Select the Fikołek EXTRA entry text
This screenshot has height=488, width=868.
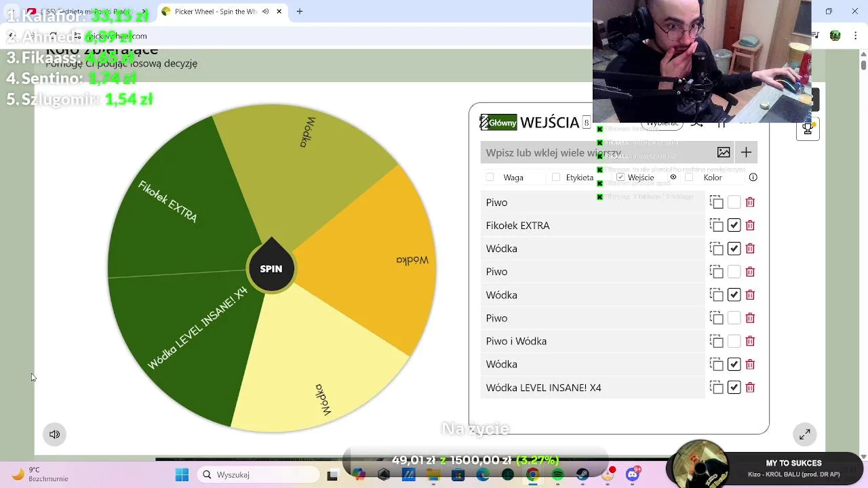pyautogui.click(x=517, y=226)
